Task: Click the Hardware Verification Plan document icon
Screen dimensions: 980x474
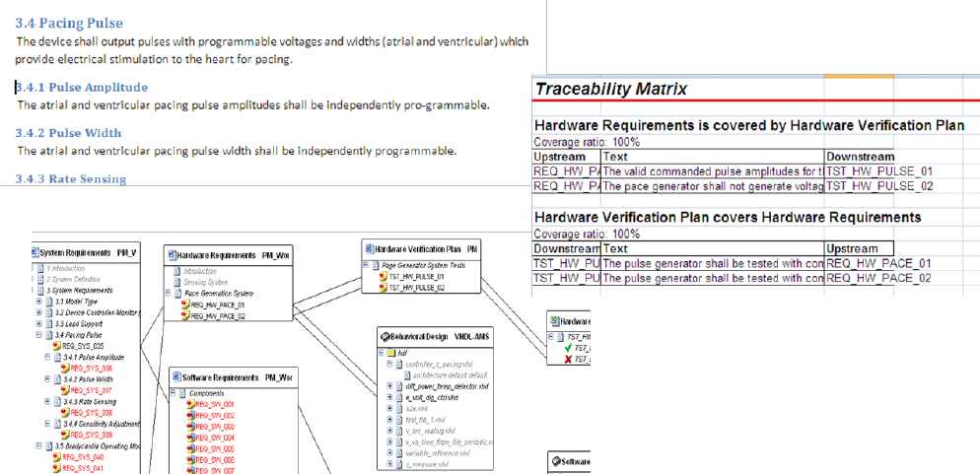Action: pyautogui.click(x=371, y=248)
